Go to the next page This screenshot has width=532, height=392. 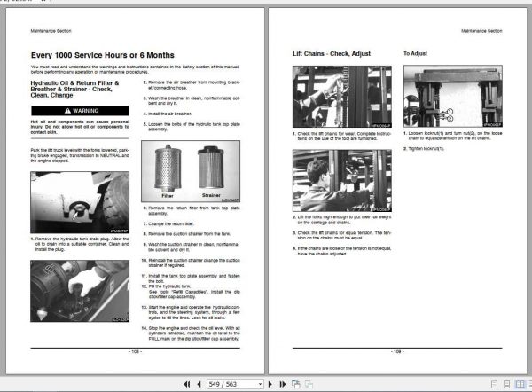[x=270, y=384]
